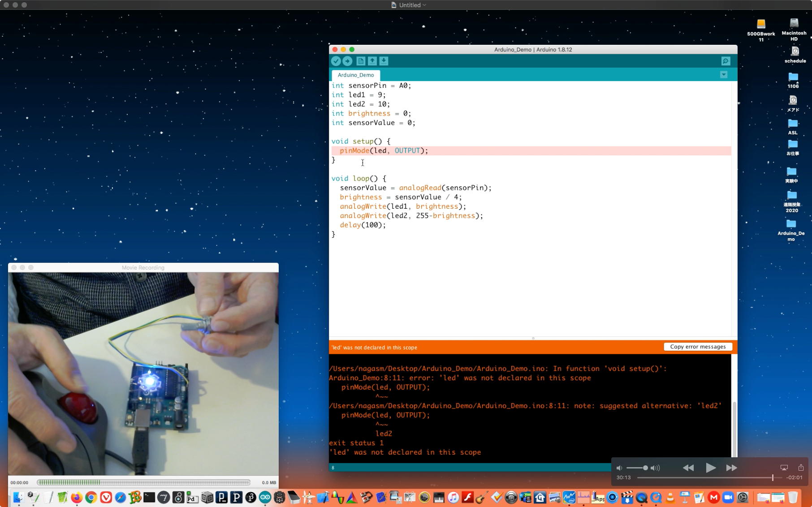Click the Verify sketch checkmark button

tap(336, 61)
